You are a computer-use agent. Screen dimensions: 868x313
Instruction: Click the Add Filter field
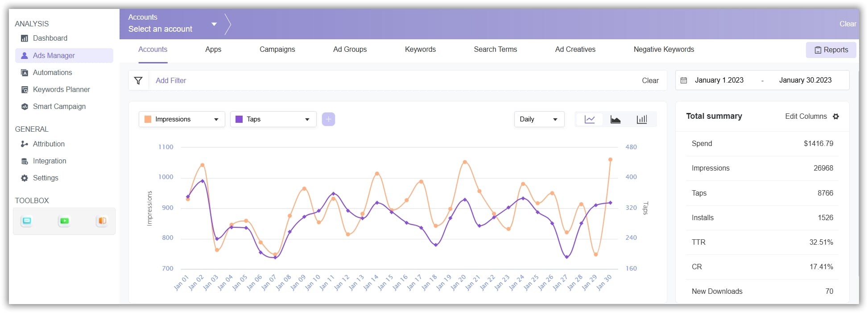tap(171, 81)
